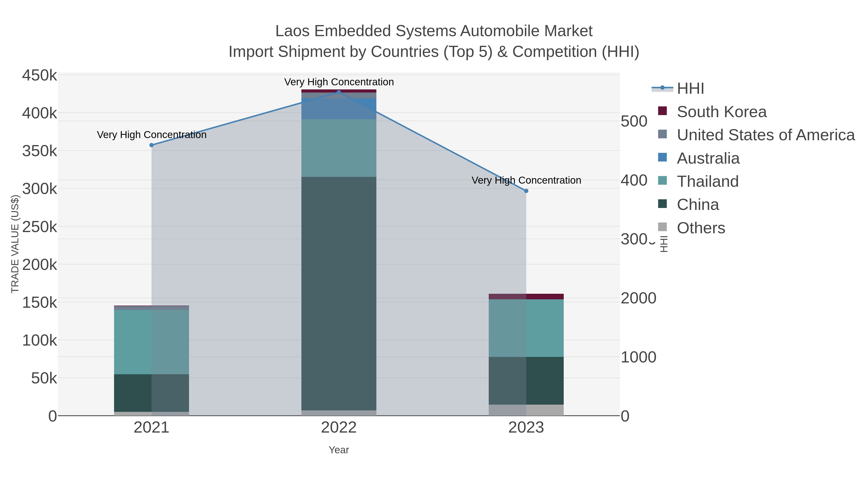The image size is (868, 488).
Task: Click the TRADE VALUE (US$) axis title
Action: [15, 244]
